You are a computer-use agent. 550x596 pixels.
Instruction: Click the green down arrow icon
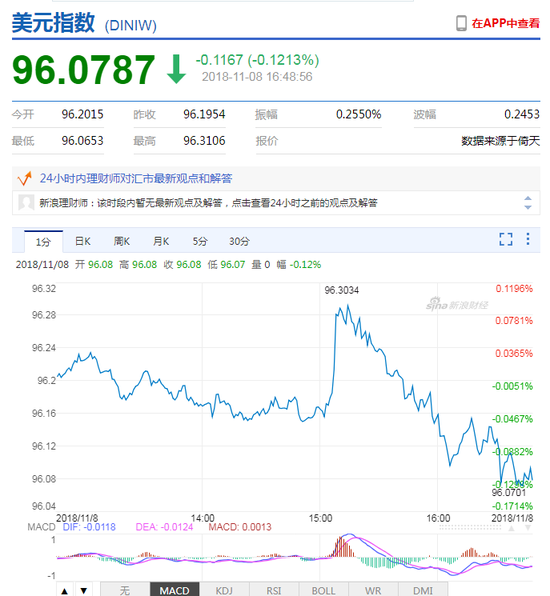pyautogui.click(x=176, y=69)
